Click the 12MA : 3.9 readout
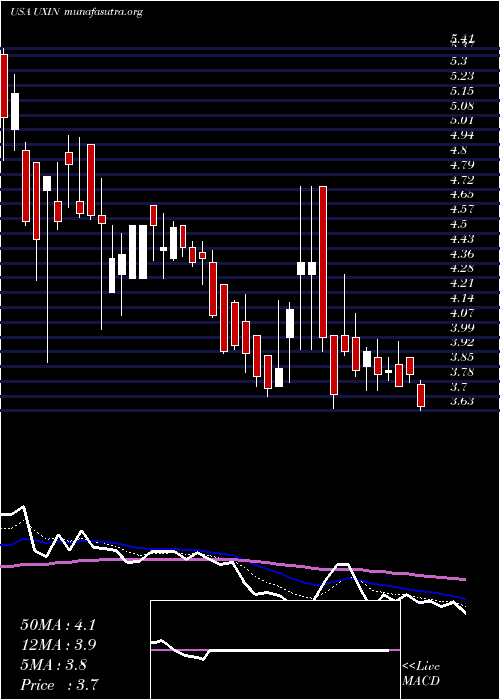The height and width of the screenshot is (700, 500). pos(58,645)
